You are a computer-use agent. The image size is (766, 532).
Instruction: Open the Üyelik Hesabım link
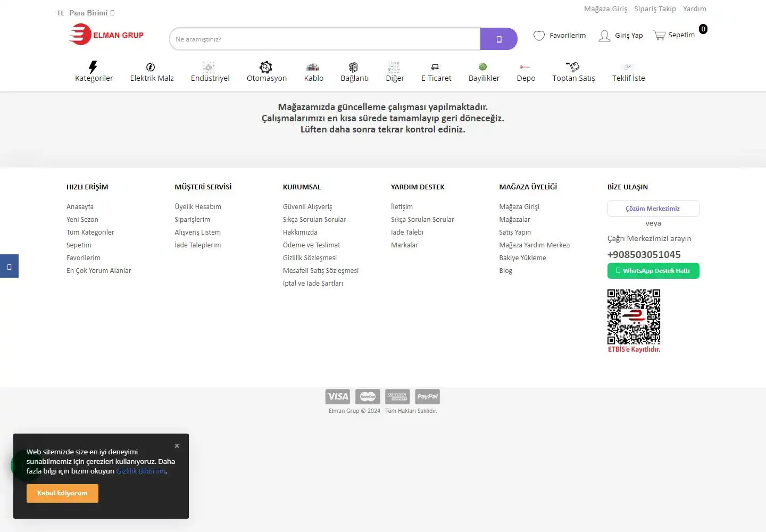pos(198,206)
